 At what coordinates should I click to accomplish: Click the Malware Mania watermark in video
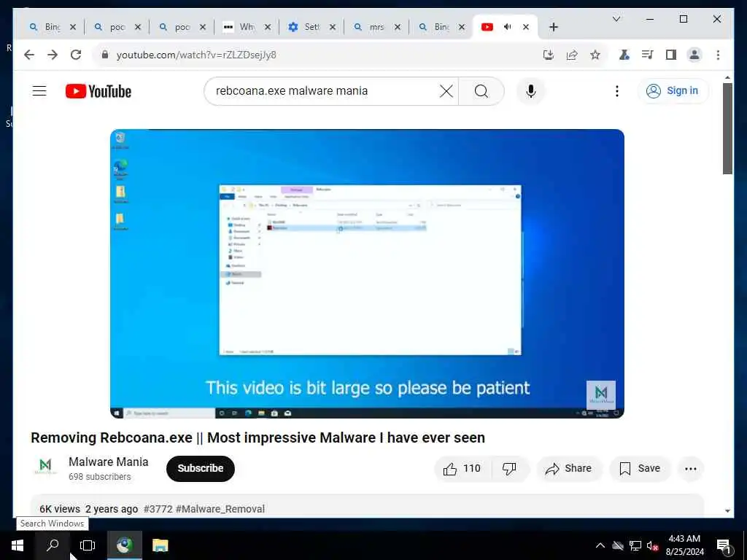click(601, 394)
